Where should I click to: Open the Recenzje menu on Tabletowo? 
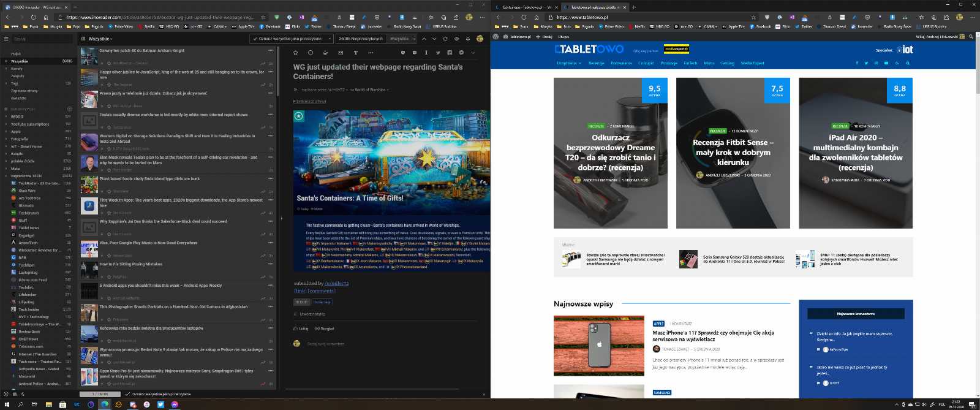click(596, 63)
